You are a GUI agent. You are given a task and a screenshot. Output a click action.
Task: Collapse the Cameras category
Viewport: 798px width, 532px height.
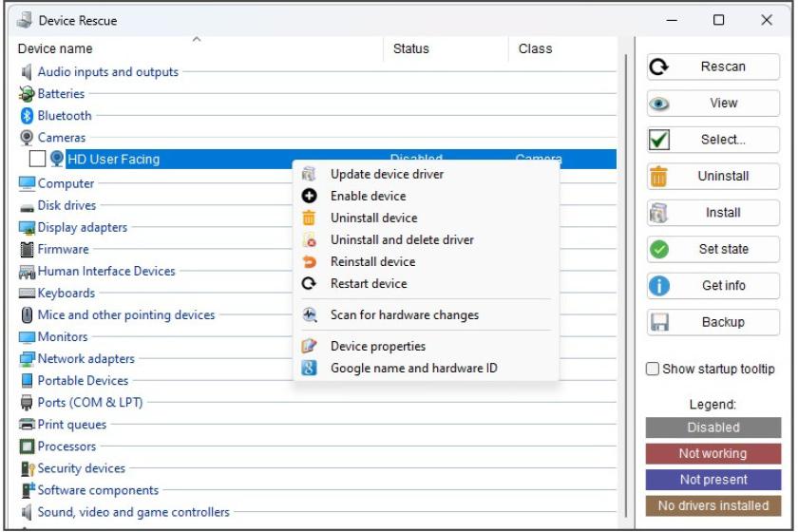click(x=62, y=138)
